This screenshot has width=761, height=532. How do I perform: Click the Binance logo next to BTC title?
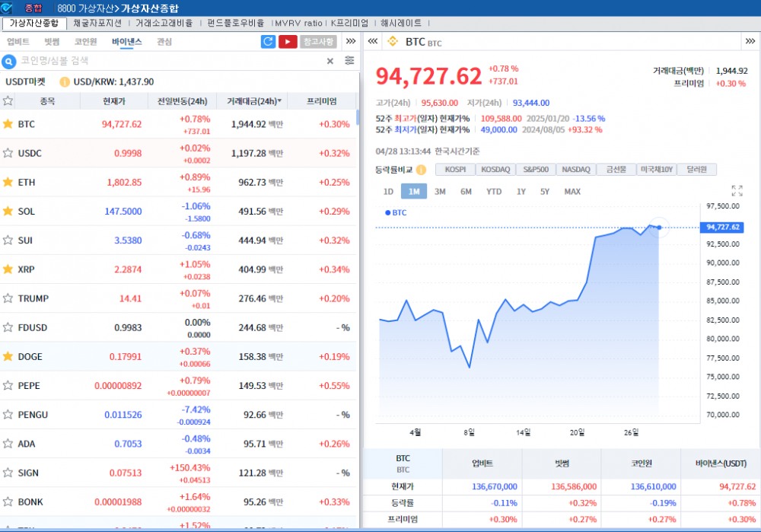pos(391,42)
